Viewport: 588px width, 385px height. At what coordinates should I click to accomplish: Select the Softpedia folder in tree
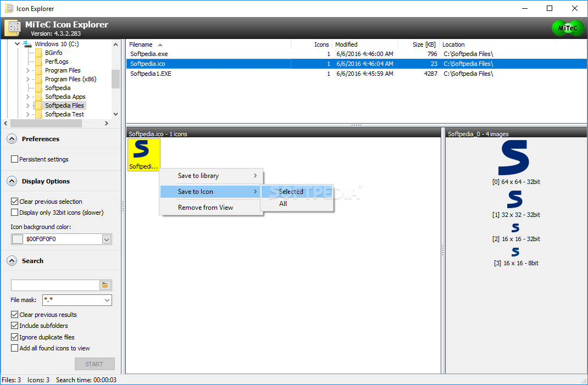(58, 88)
